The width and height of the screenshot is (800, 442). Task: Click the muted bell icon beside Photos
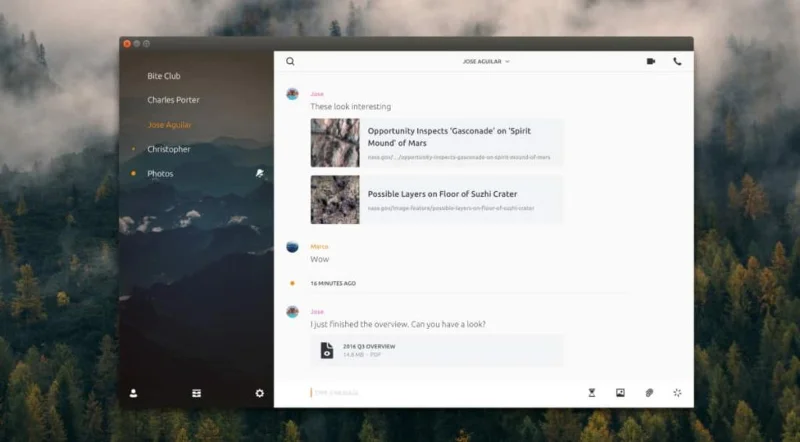coord(260,174)
